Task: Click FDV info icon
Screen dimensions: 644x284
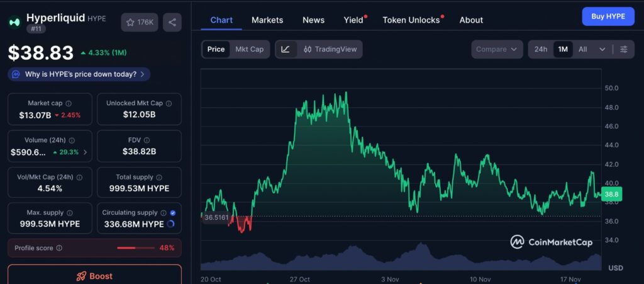Action: (147, 140)
